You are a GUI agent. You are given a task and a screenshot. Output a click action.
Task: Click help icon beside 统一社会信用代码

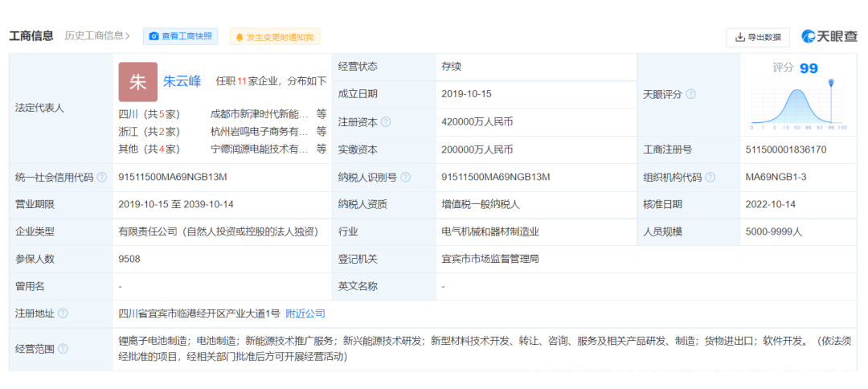(x=102, y=178)
